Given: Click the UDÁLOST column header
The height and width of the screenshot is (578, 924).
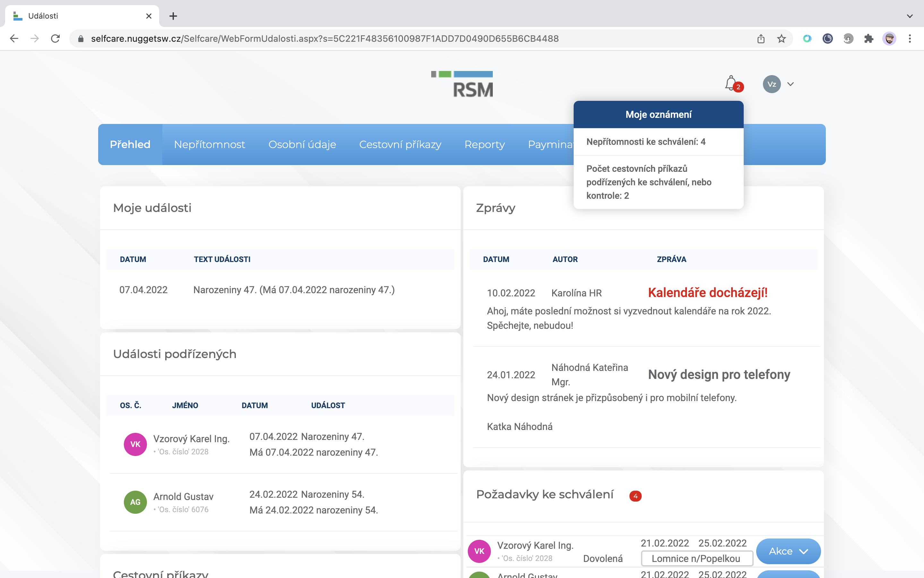Looking at the screenshot, I should pos(328,405).
